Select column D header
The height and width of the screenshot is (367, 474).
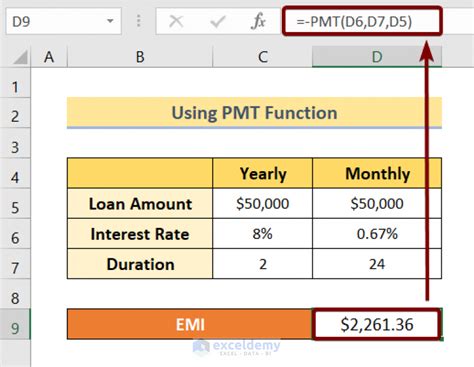tap(377, 57)
